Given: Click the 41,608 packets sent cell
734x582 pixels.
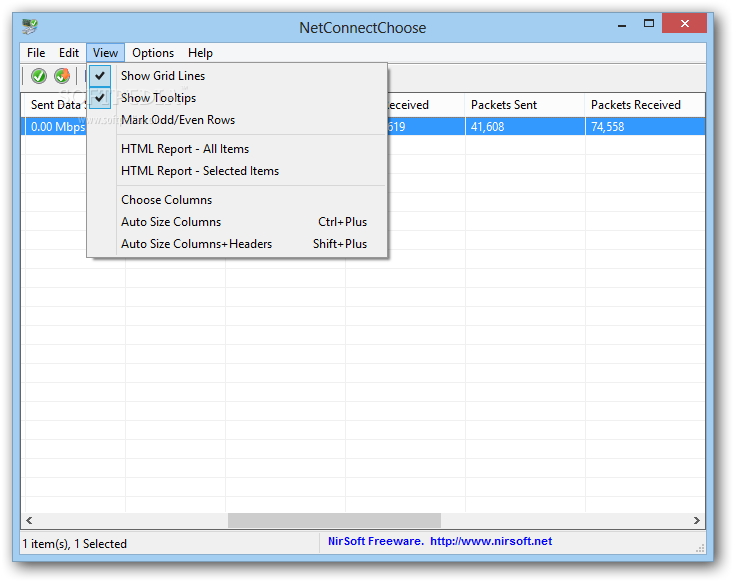Looking at the screenshot, I should (525, 127).
